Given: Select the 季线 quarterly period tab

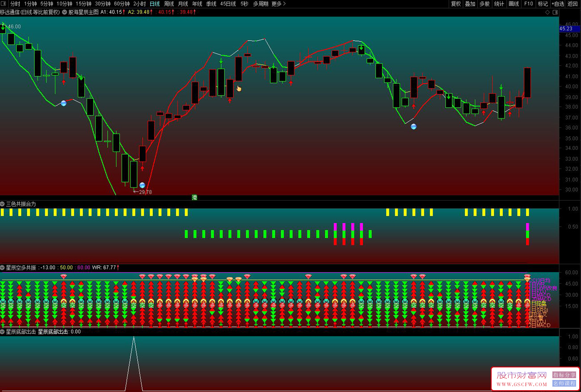Looking at the screenshot, I should (x=211, y=4).
